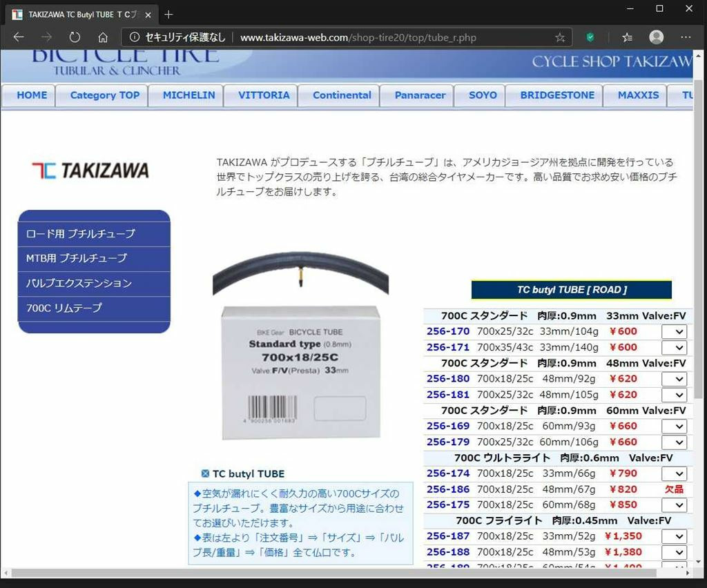Add page to favorites star icon
The height and width of the screenshot is (588, 707).
click(x=560, y=37)
